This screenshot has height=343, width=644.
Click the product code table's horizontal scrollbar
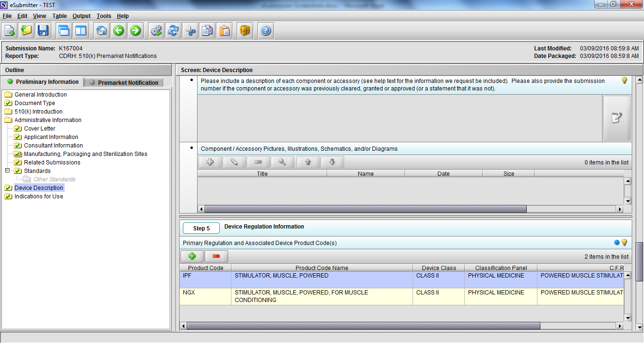pos(363,326)
